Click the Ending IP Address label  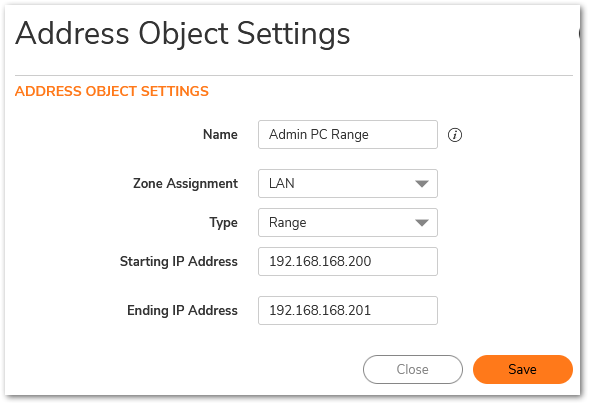(x=182, y=311)
